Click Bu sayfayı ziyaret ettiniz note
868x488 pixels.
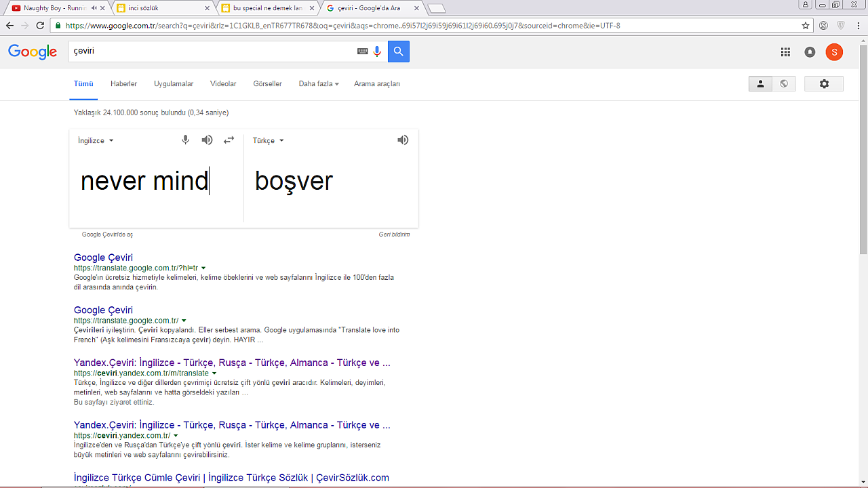[x=114, y=402]
